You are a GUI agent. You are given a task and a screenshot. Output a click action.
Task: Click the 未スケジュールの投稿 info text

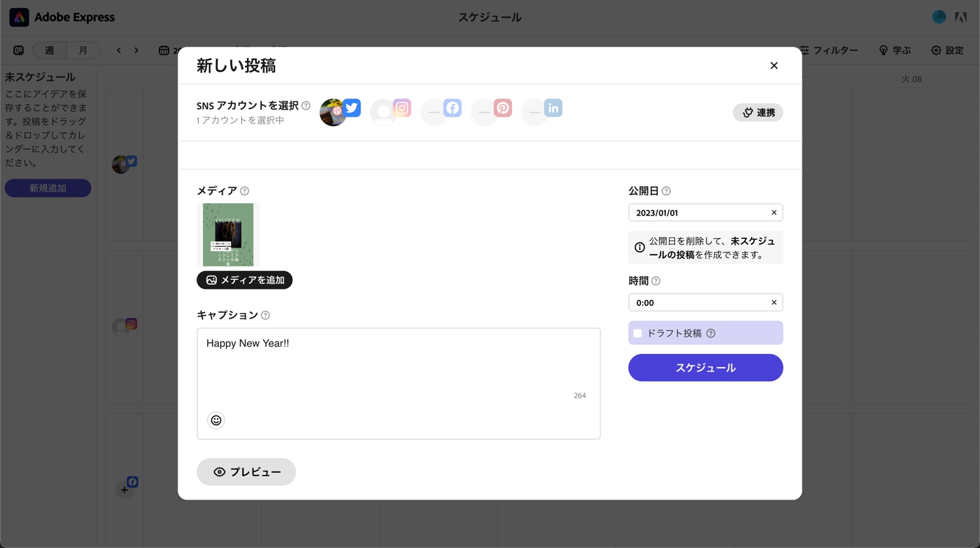(712, 248)
